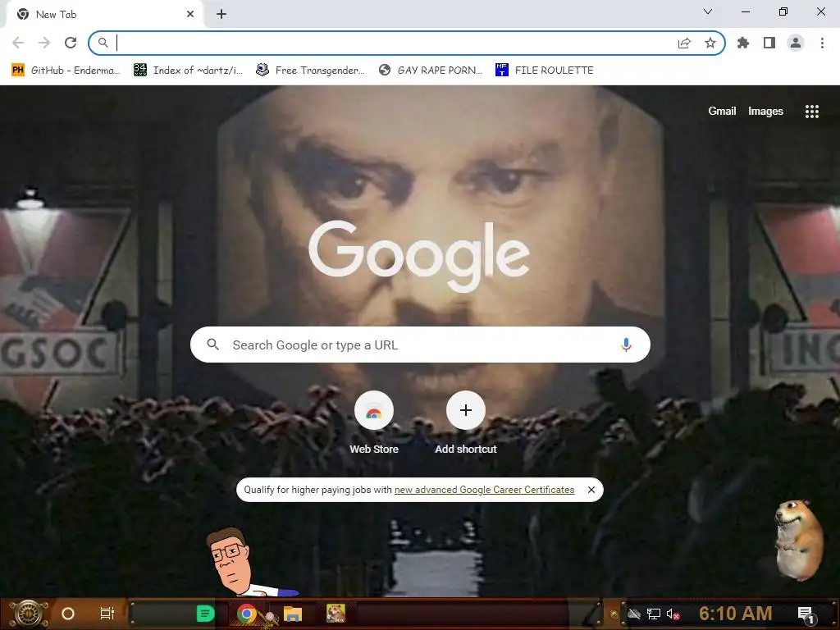The width and height of the screenshot is (840, 630).
Task: Click the browser back arrow
Action: (x=18, y=43)
